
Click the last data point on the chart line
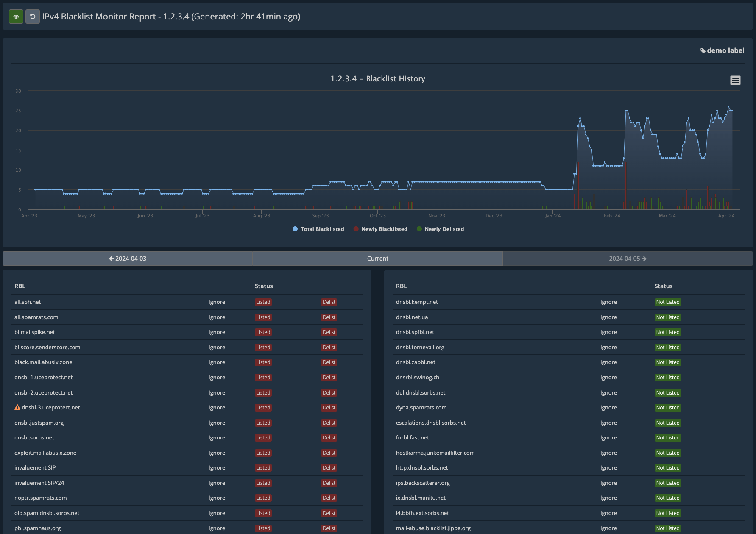click(x=732, y=111)
